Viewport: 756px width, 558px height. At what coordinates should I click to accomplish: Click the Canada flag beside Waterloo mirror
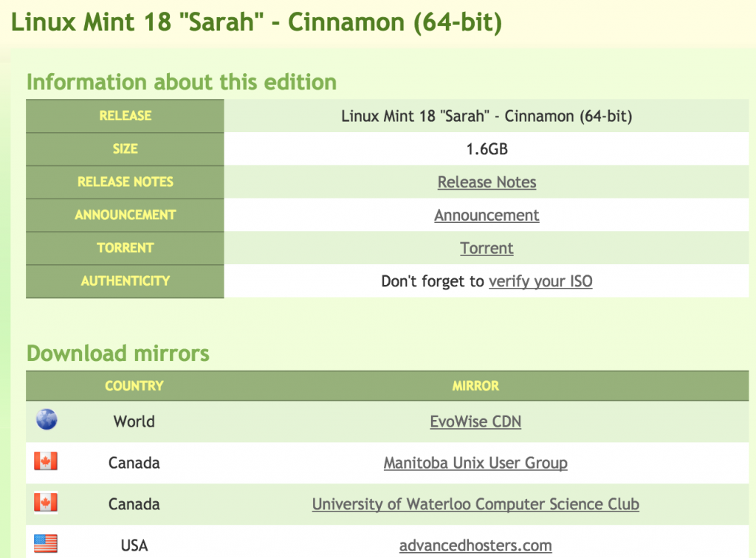pos(46,503)
